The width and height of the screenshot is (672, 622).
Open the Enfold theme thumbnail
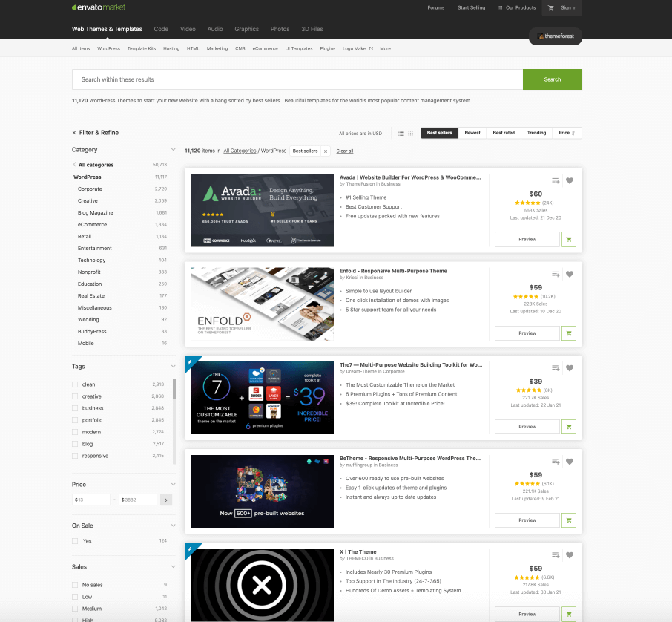[x=262, y=304]
